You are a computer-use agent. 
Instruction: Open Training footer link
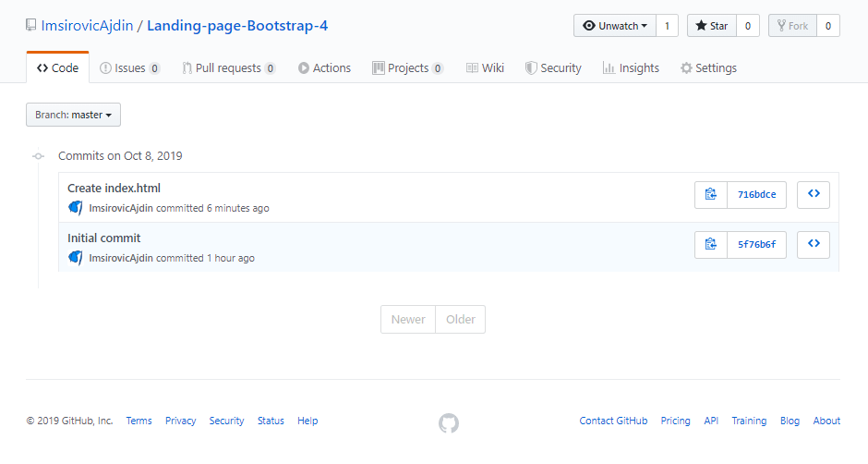[x=749, y=421]
